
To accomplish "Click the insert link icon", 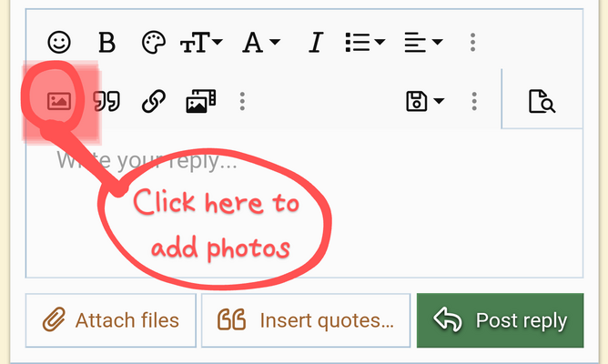I will (154, 102).
